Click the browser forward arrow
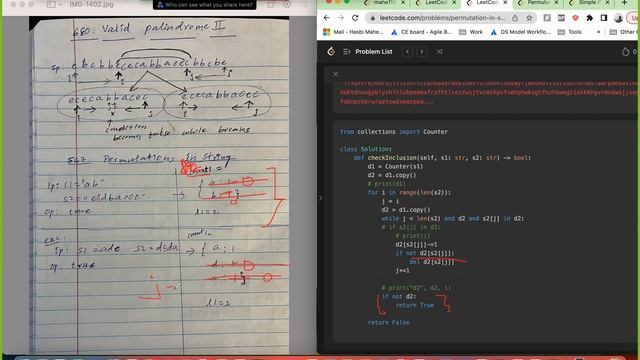This screenshot has width=640, height=360. click(x=341, y=18)
